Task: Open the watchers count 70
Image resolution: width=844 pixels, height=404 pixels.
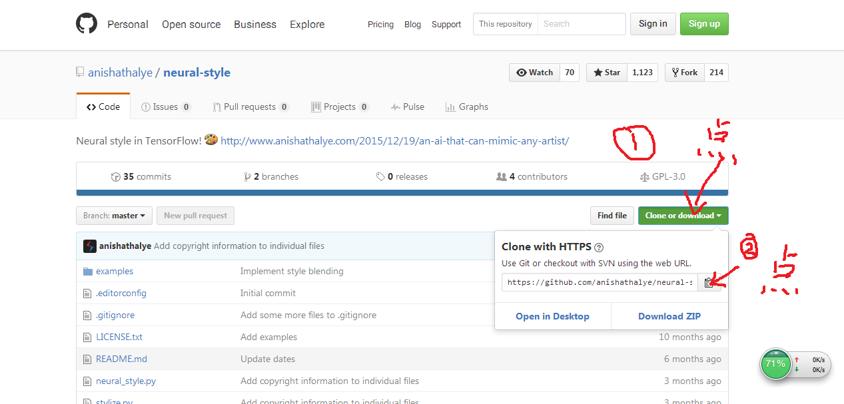Action: [569, 72]
